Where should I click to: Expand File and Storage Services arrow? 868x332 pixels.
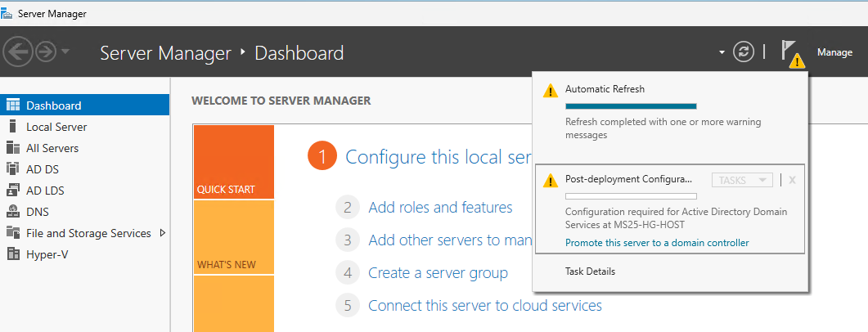[x=162, y=233]
